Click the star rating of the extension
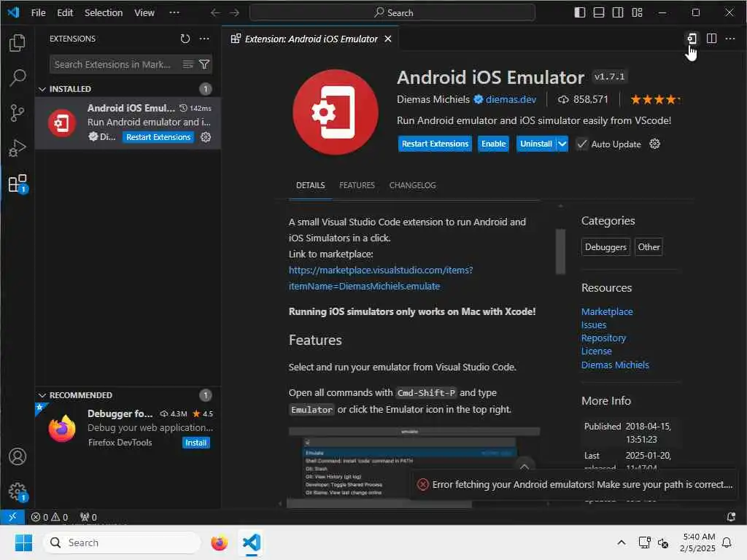The height and width of the screenshot is (560, 747). click(655, 99)
